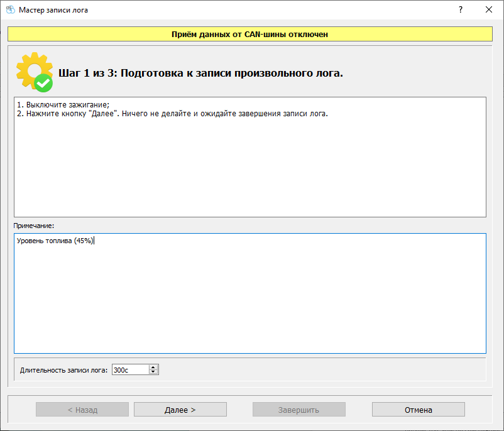Viewport: 504px width, 431px height.
Task: Decrease log duration with the down arrow
Action: click(153, 373)
